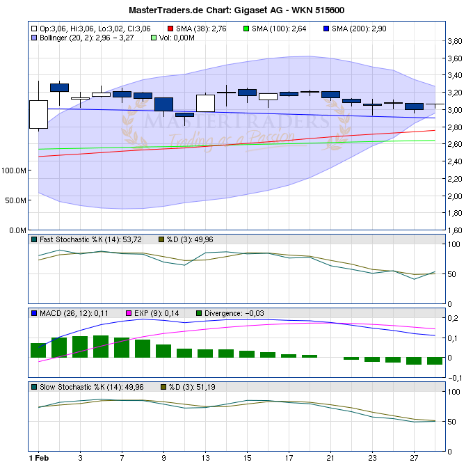Click the large white candlestick on 1 Feb
Screen dimensions: 473x476
pyautogui.click(x=38, y=114)
